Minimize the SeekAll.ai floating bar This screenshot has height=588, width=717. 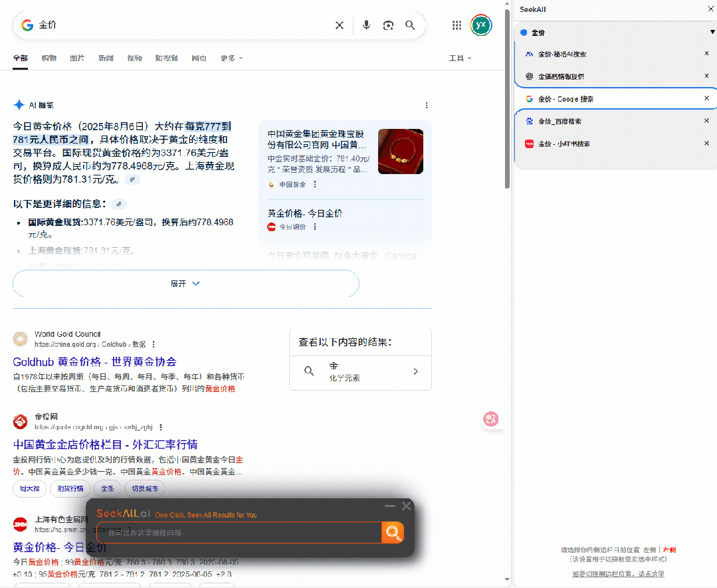(390, 506)
